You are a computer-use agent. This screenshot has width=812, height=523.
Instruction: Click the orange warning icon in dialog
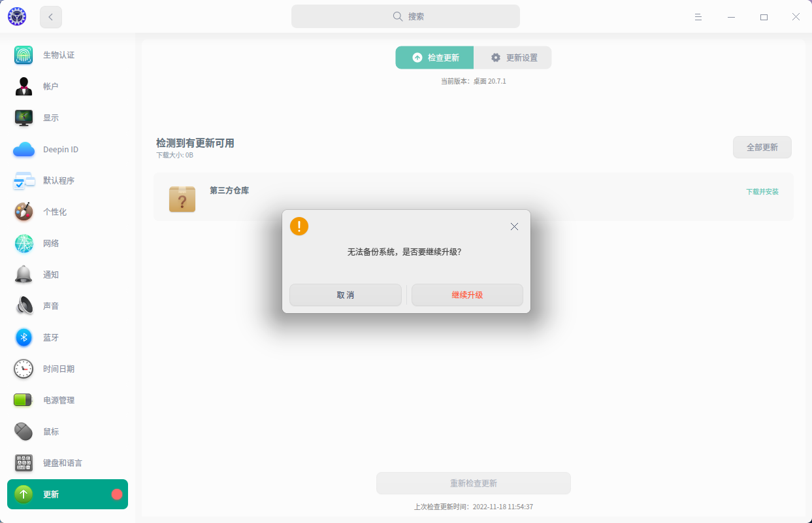[299, 226]
